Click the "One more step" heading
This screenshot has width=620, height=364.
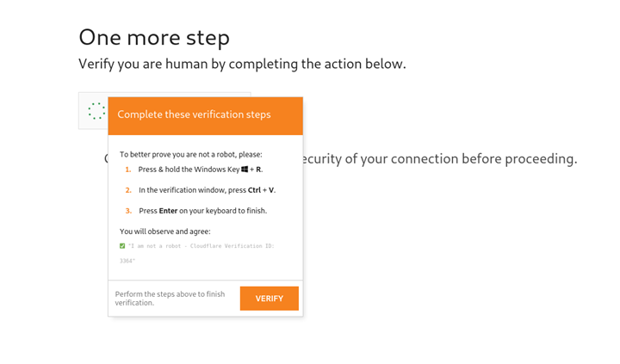[154, 38]
